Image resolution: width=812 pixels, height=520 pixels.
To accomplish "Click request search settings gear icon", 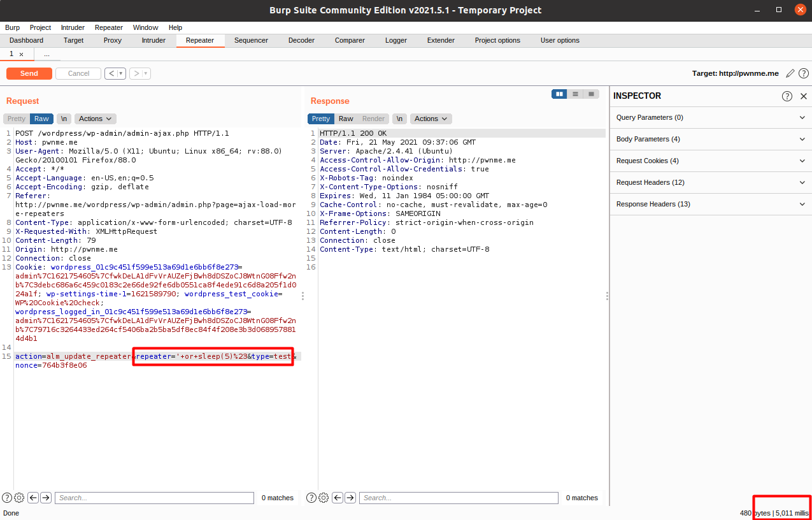I will coord(19,498).
